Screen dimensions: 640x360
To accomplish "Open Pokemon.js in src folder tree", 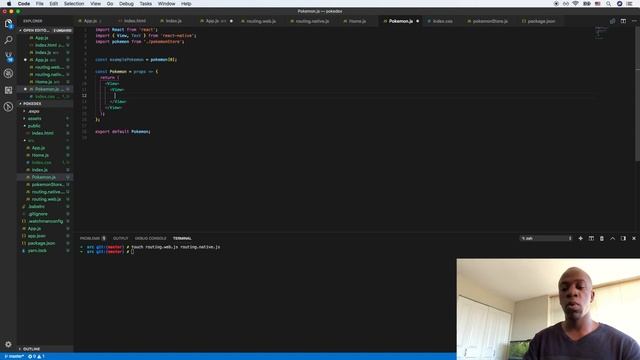I will (x=44, y=177).
